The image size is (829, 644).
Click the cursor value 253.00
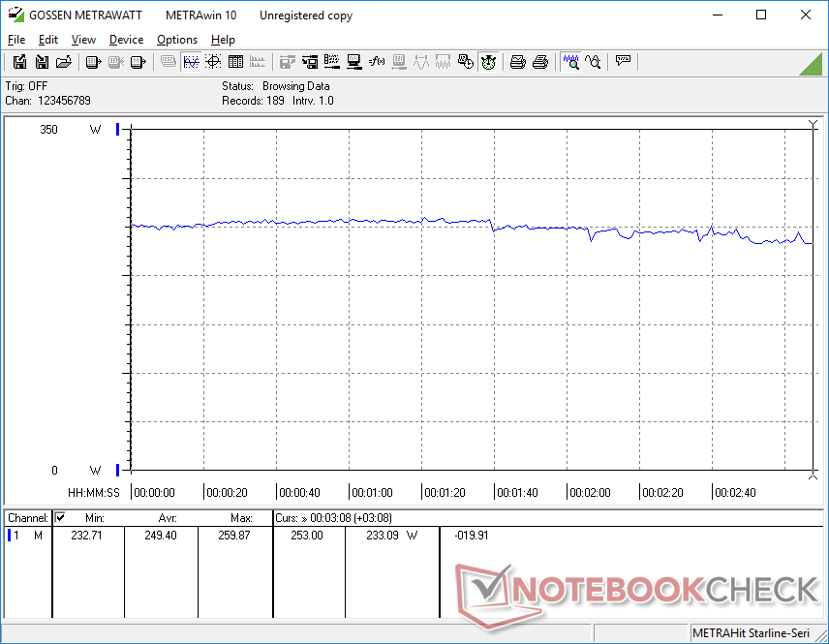point(307,536)
